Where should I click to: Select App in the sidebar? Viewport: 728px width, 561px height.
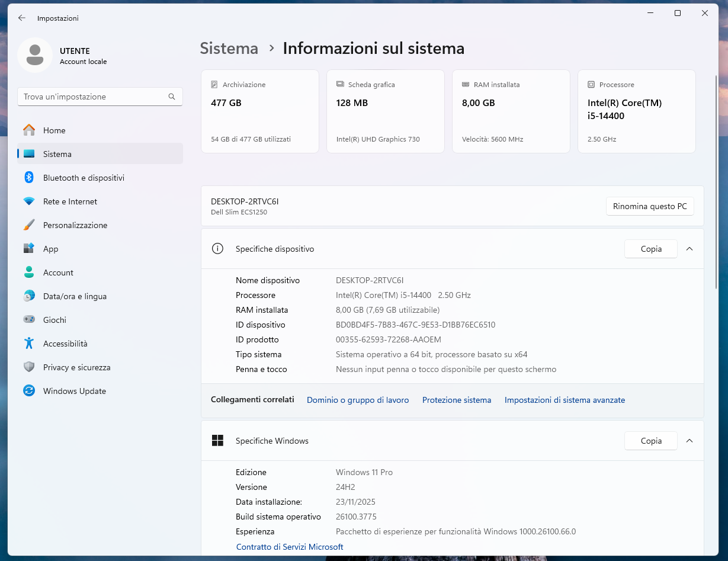tap(100, 249)
